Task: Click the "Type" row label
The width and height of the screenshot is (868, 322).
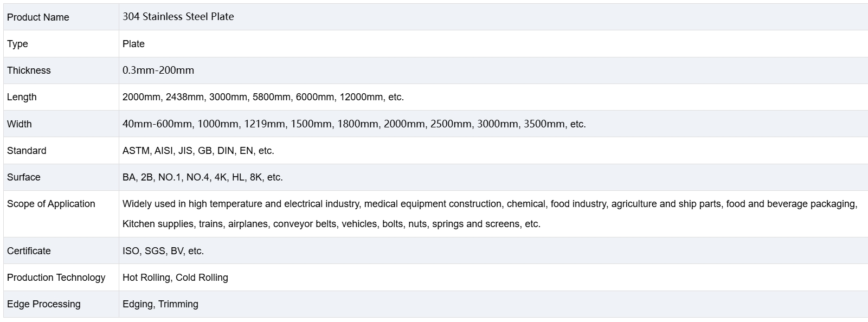Action: [17, 44]
